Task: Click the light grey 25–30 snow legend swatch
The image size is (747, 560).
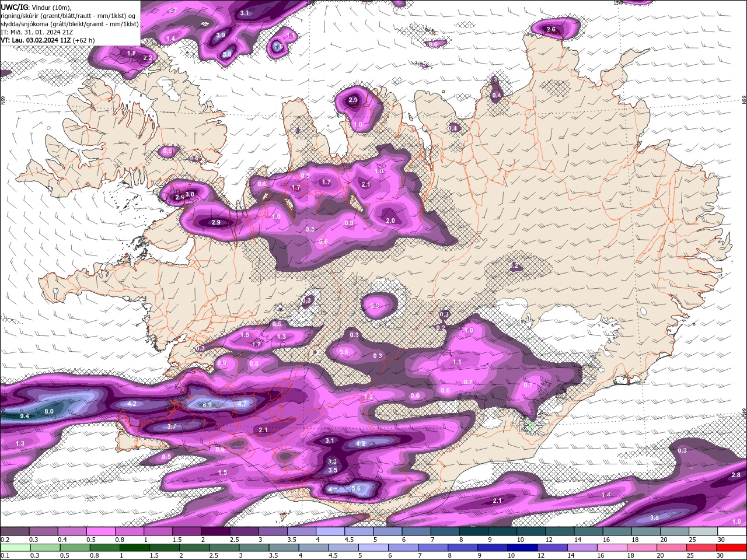Action: click(703, 531)
